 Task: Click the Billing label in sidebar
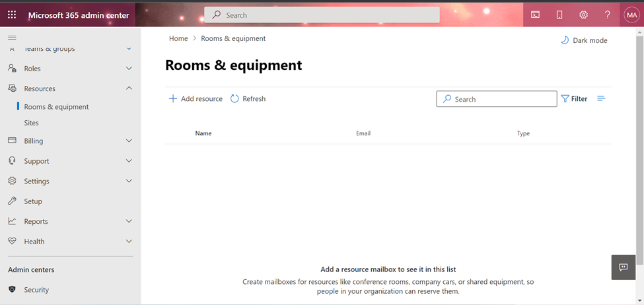(33, 141)
